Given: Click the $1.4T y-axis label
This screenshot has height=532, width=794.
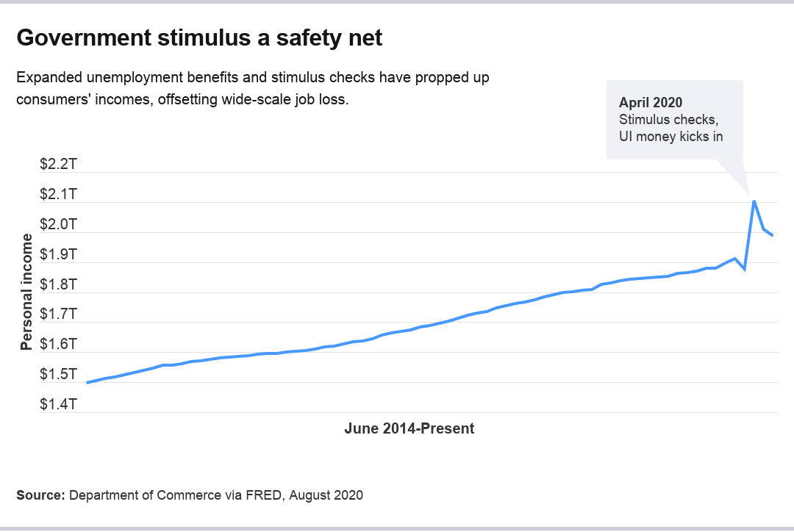Looking at the screenshot, I should coord(58,405).
